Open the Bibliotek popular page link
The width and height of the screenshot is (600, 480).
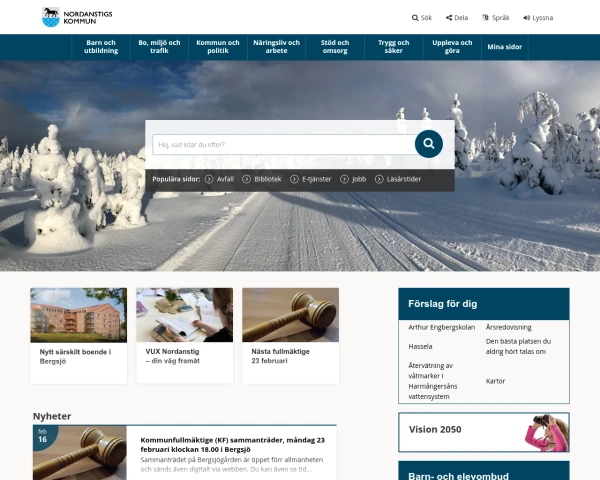coord(267,179)
